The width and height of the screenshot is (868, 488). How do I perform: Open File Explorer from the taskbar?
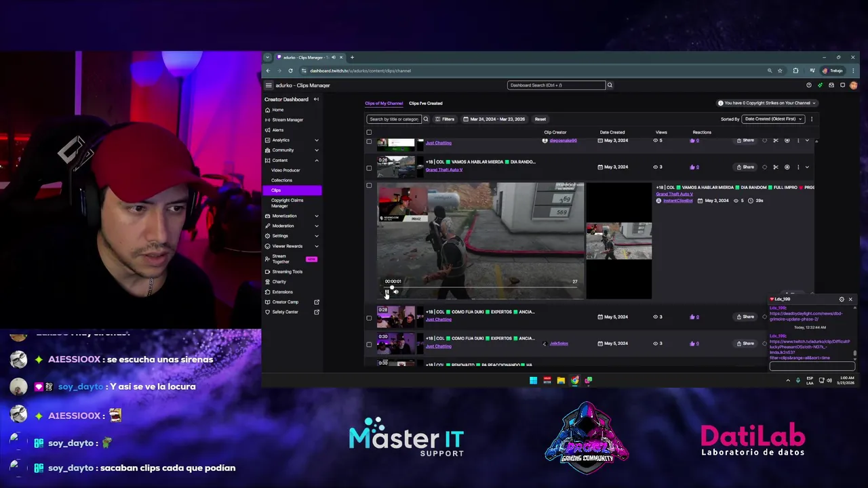(561, 380)
